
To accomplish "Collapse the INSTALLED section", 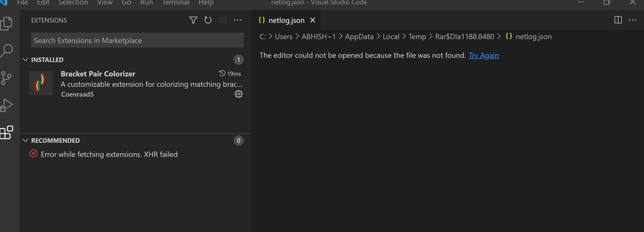I will tap(26, 60).
